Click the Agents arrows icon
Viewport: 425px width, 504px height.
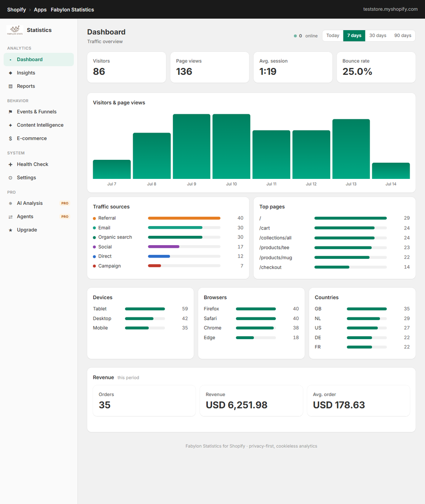tap(10, 217)
